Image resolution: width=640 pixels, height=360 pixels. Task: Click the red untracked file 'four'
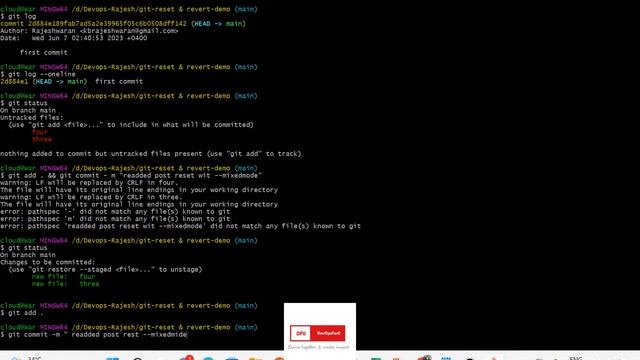point(40,132)
